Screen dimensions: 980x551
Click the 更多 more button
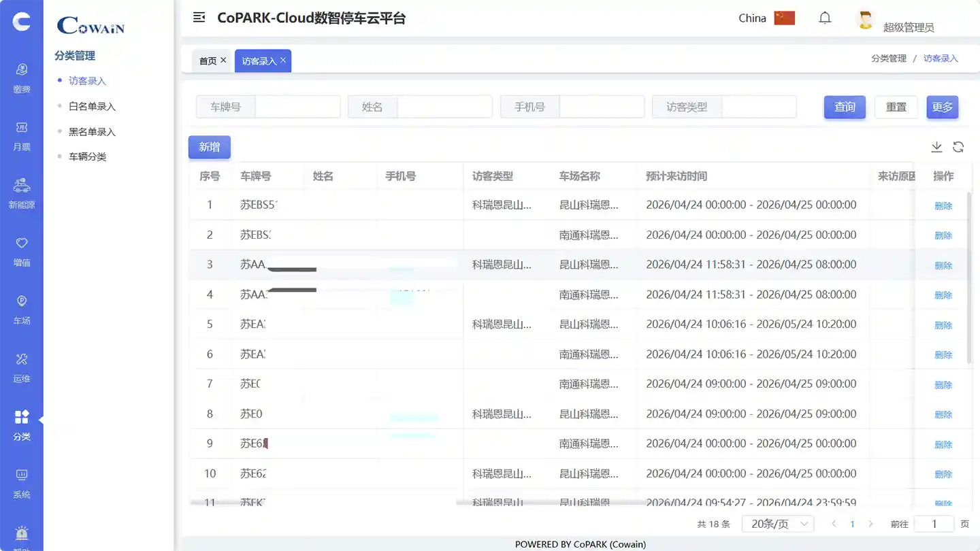coord(943,107)
